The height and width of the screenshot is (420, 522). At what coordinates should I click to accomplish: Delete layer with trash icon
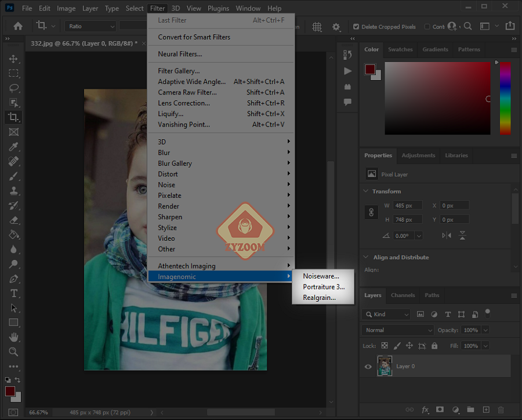tap(501, 410)
